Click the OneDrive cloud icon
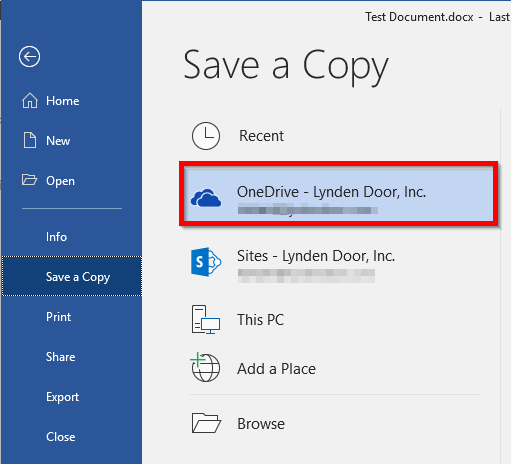Screen dimensions: 511x464 206,198
